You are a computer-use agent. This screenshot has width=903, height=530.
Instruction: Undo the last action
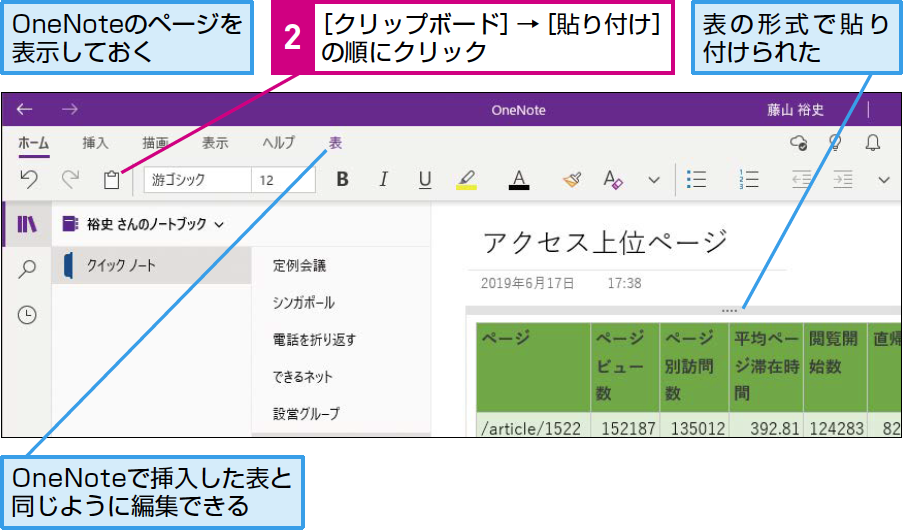tap(29, 180)
